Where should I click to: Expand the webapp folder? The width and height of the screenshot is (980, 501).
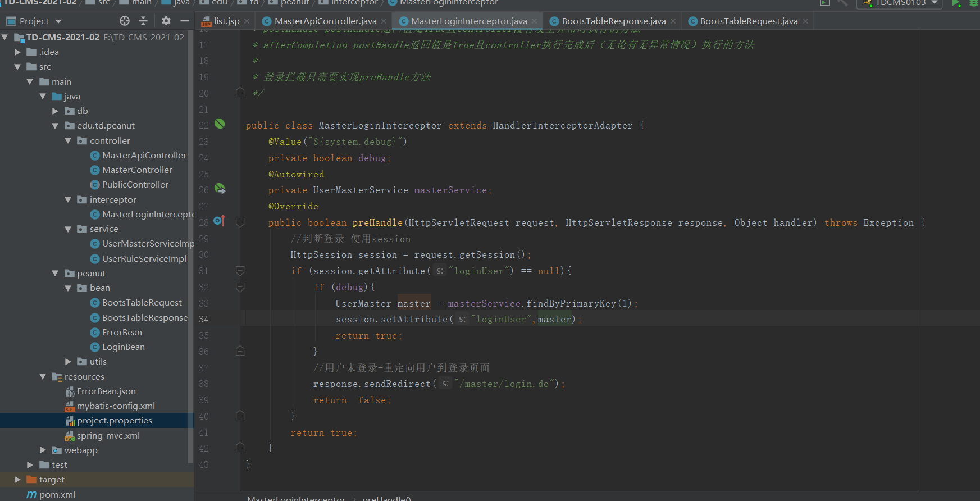(x=43, y=450)
